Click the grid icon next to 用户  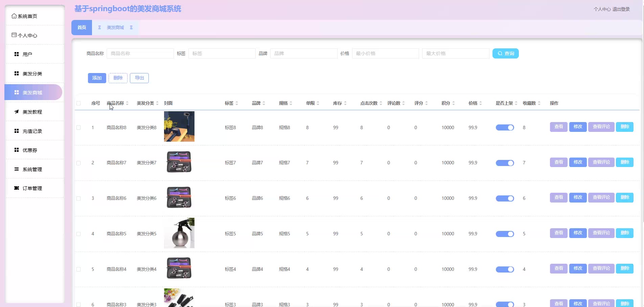[x=16, y=54]
